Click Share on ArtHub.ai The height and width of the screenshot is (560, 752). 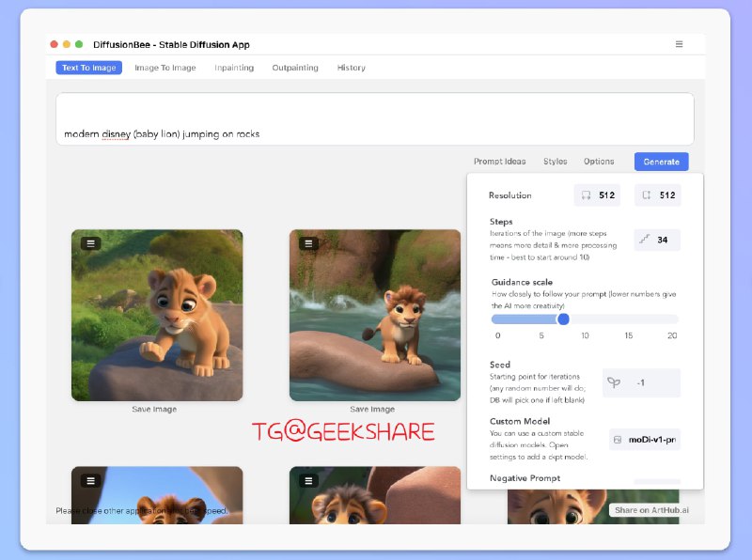click(651, 510)
